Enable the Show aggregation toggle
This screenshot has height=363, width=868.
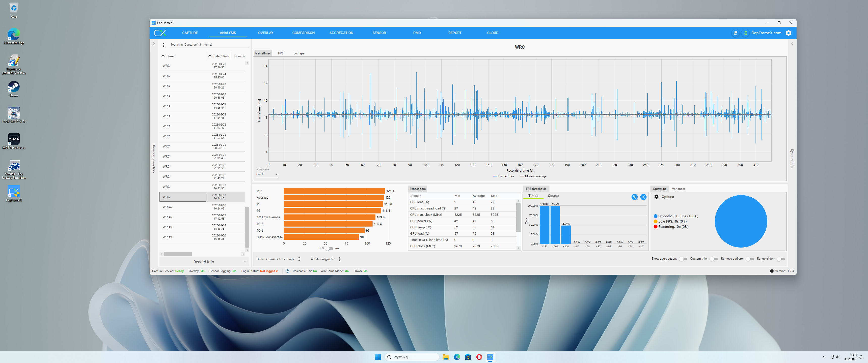click(683, 259)
